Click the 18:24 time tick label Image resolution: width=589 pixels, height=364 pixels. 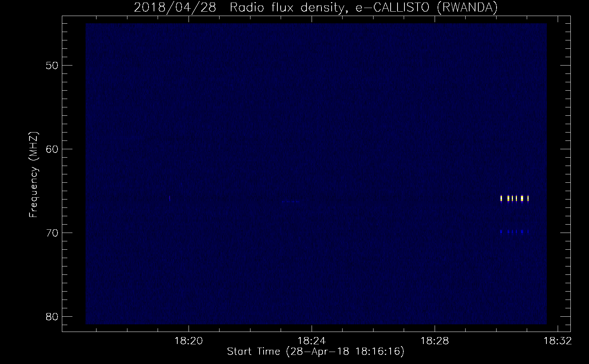(x=311, y=341)
